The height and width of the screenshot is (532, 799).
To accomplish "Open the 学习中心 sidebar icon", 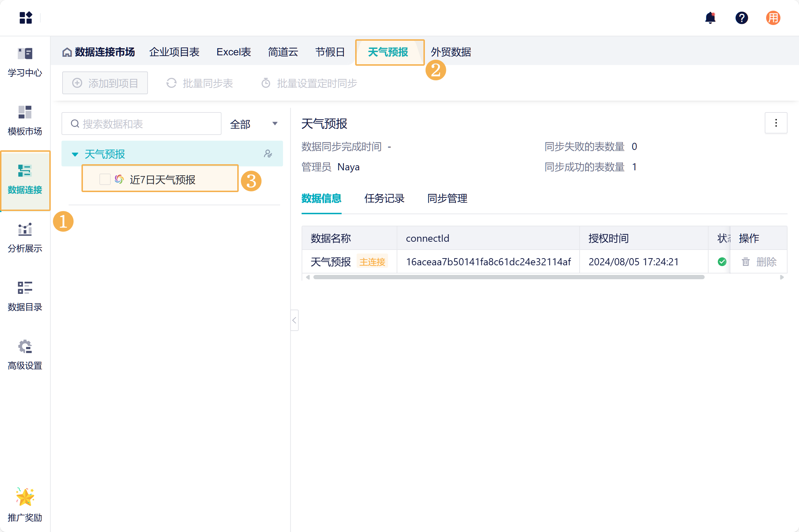I will (25, 62).
